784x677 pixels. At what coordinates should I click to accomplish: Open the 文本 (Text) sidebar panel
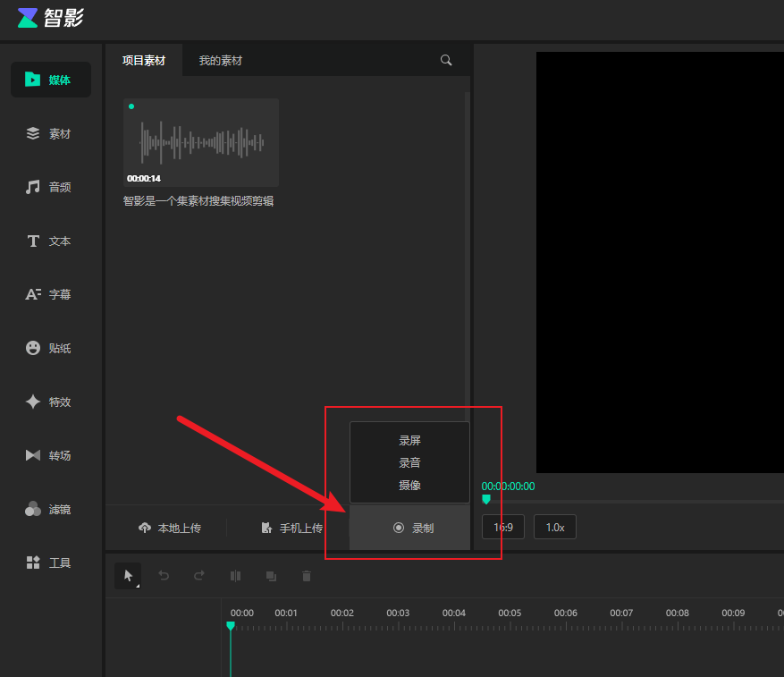point(51,241)
